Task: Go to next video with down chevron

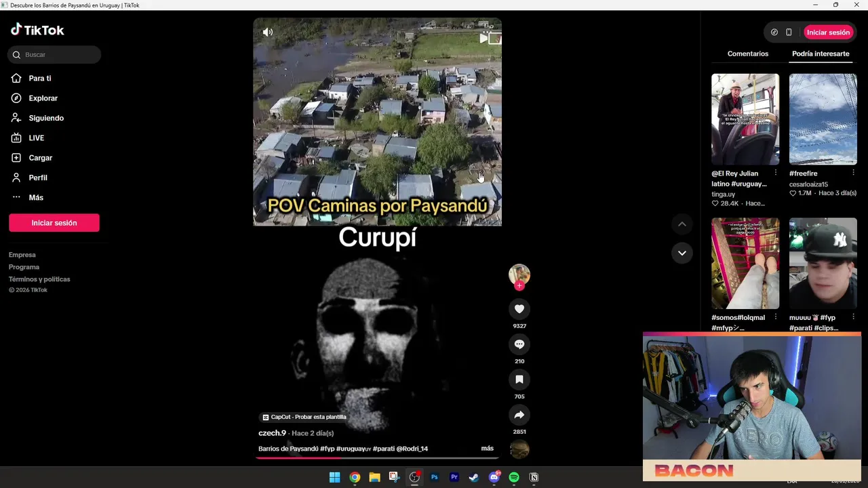Action: [682, 253]
